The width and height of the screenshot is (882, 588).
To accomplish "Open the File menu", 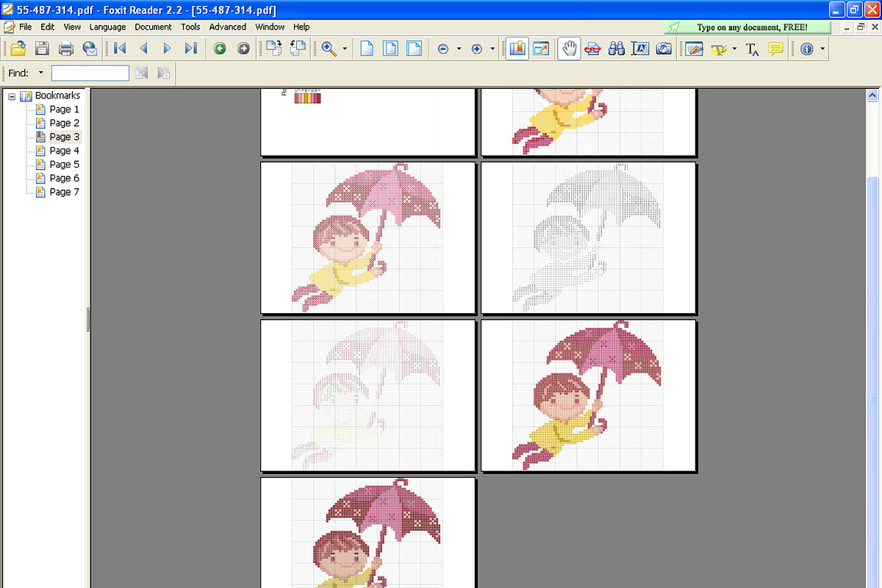I will [26, 26].
